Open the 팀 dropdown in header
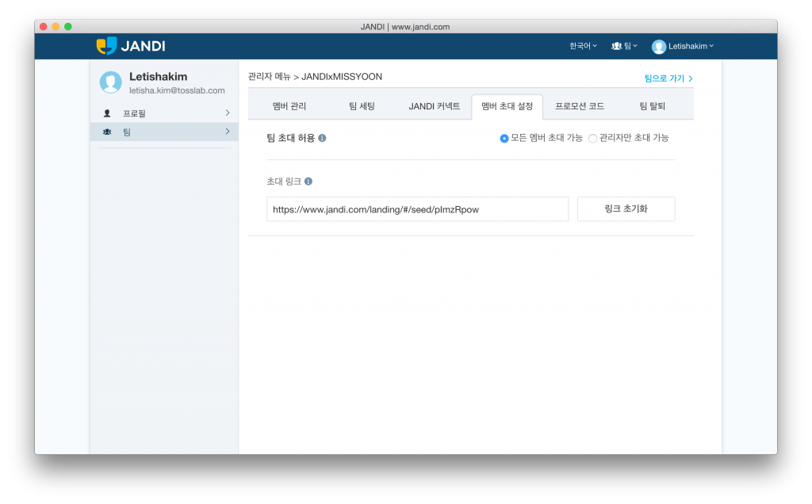 click(x=625, y=47)
